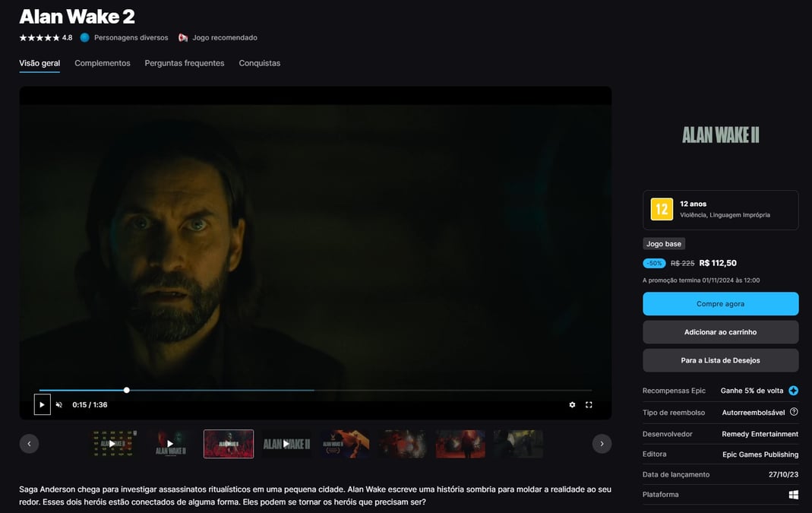
Task: Click the 0:15 / 1:36 video time
Action: point(90,404)
